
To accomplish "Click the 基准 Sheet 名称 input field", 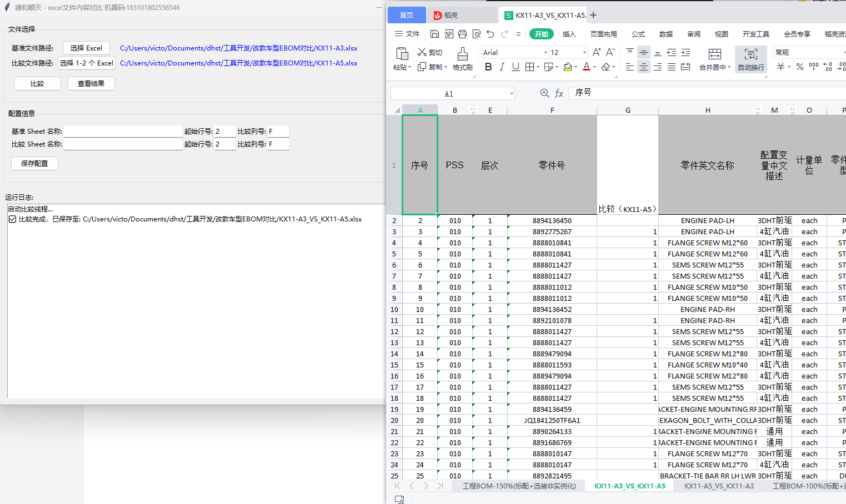I will (123, 132).
